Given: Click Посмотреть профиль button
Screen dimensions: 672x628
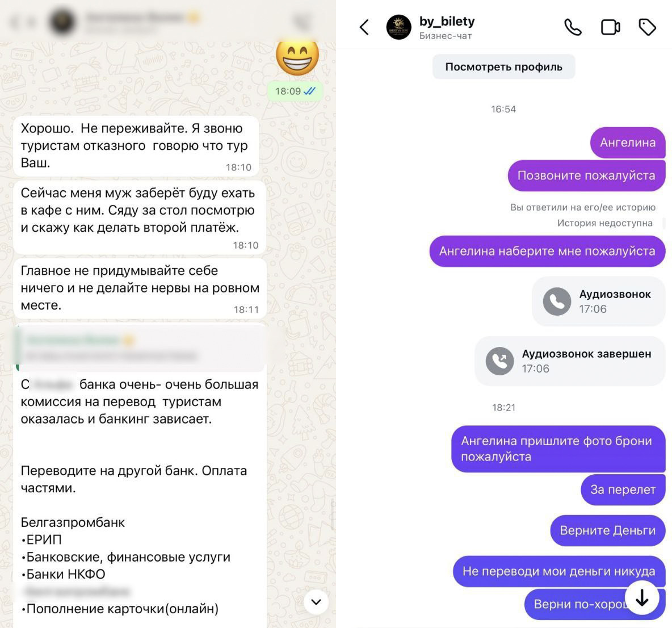Looking at the screenshot, I should pyautogui.click(x=503, y=67).
